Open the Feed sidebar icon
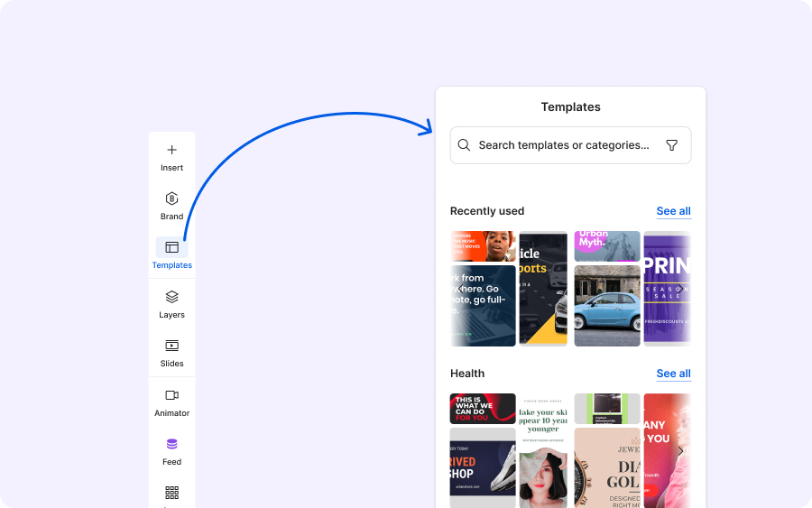 point(172,444)
